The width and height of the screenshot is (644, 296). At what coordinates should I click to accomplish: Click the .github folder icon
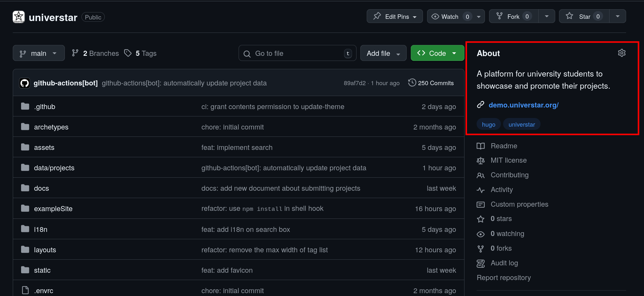coord(25,107)
